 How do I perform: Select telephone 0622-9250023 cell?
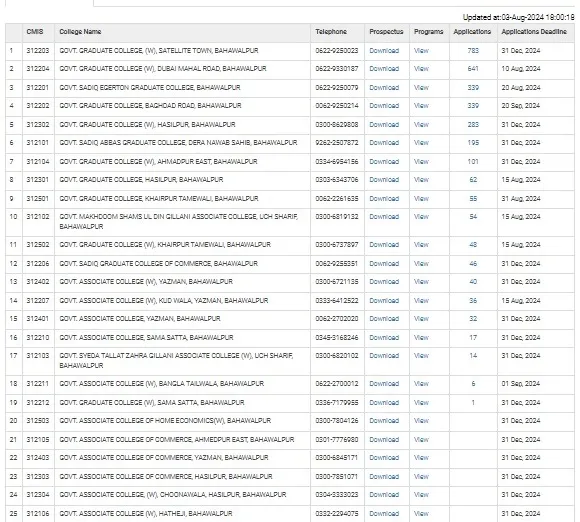point(337,51)
